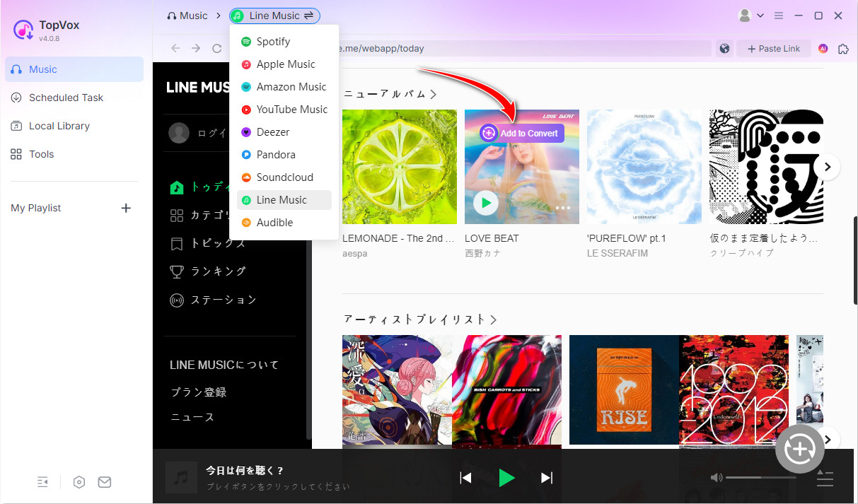Open the 仮のまま定着したよう album cover
The width and height of the screenshot is (858, 504).
click(766, 167)
